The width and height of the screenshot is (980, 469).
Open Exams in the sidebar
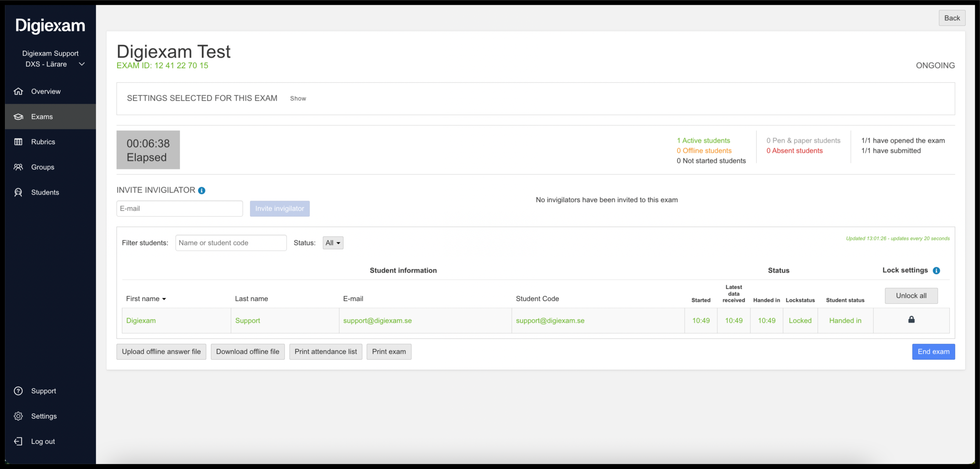click(x=50, y=117)
